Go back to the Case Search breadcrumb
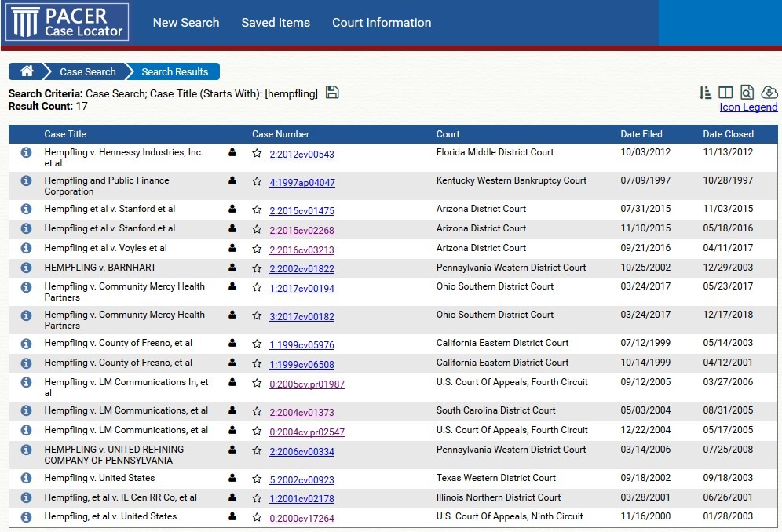 (x=88, y=72)
